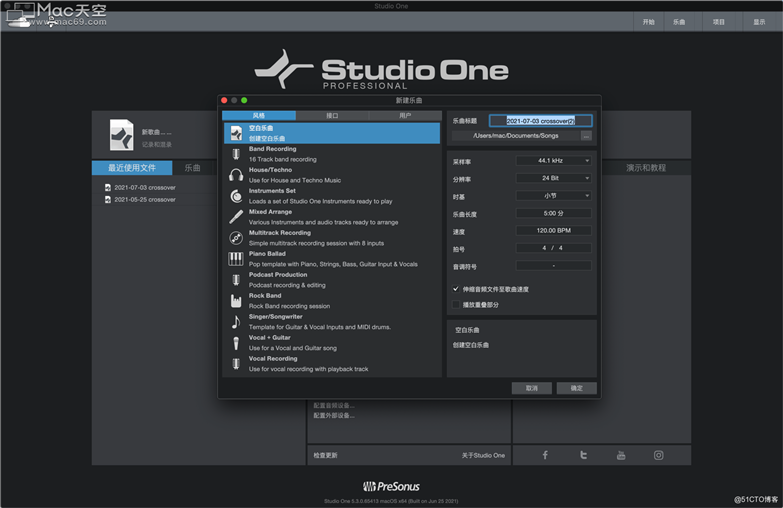Switch to the 用户 user tab
Screen dimensions: 783x508
405,115
